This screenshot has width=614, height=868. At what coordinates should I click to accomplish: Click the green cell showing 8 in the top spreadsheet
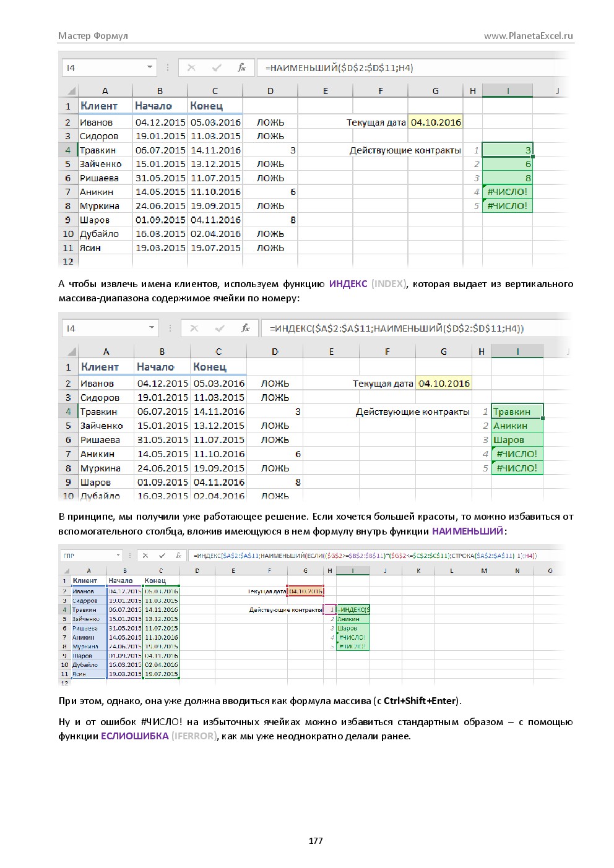507,178
